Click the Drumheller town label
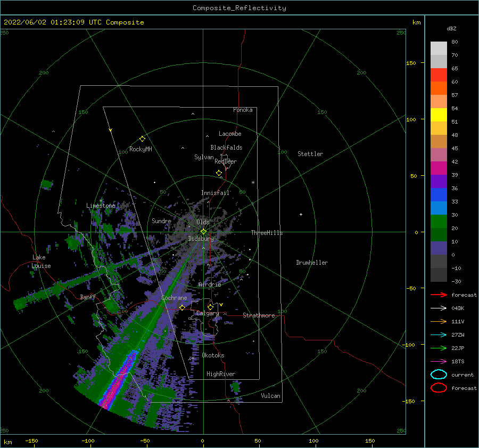 [312, 263]
